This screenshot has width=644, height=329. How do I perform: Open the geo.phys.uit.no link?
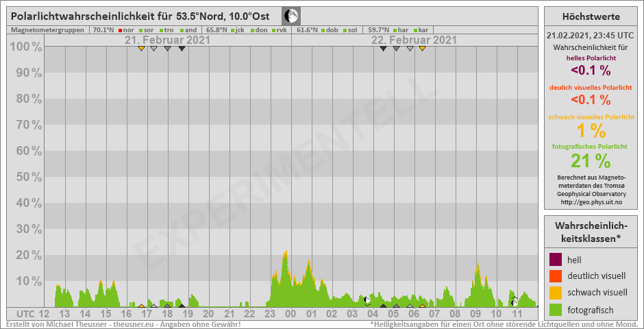pos(591,202)
